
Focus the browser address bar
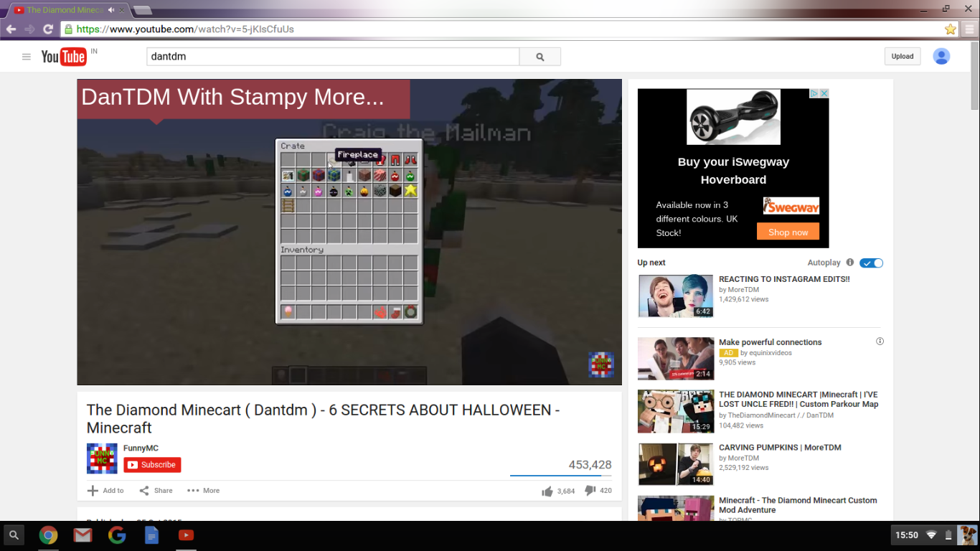click(502, 29)
